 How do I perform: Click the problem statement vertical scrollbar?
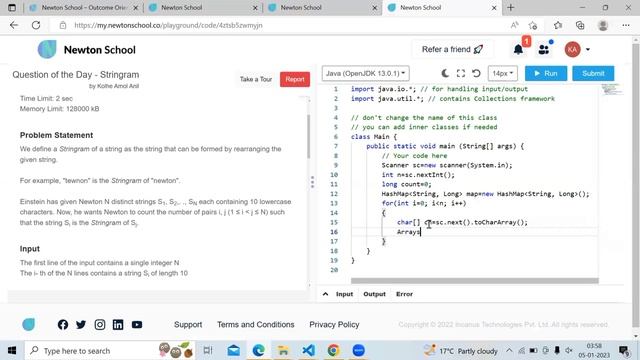(309, 137)
